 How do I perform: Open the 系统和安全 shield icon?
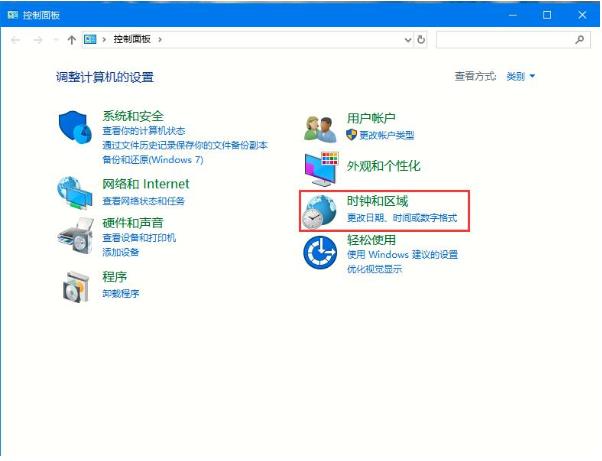[x=75, y=127]
